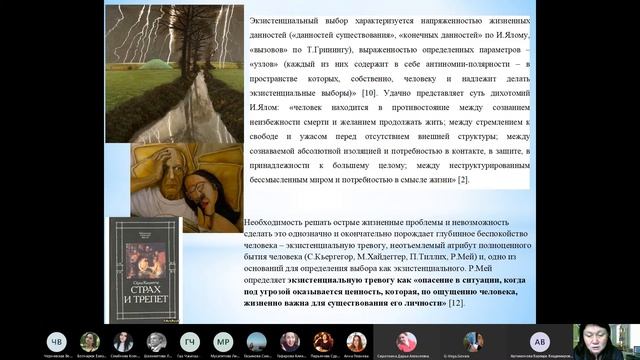Click the citation reference [10] in the slide

(x=369, y=93)
